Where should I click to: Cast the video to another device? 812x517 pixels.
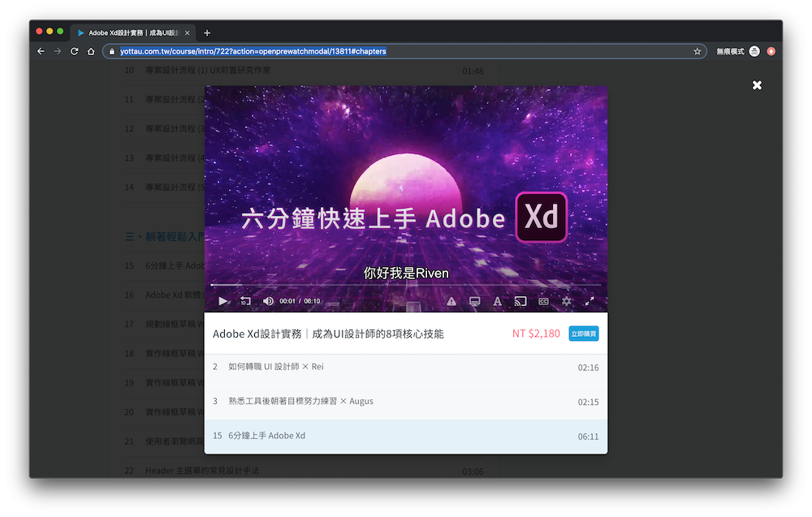pyautogui.click(x=520, y=301)
